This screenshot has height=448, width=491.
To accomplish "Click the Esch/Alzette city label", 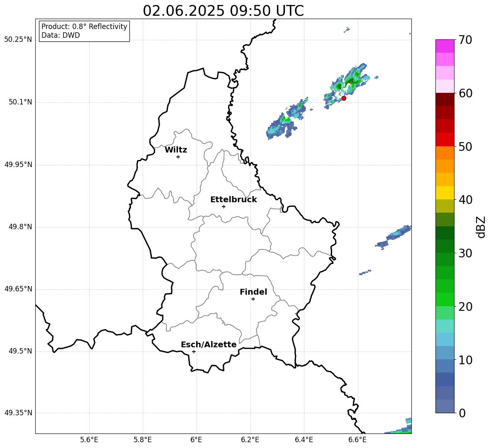I will pyautogui.click(x=209, y=344).
